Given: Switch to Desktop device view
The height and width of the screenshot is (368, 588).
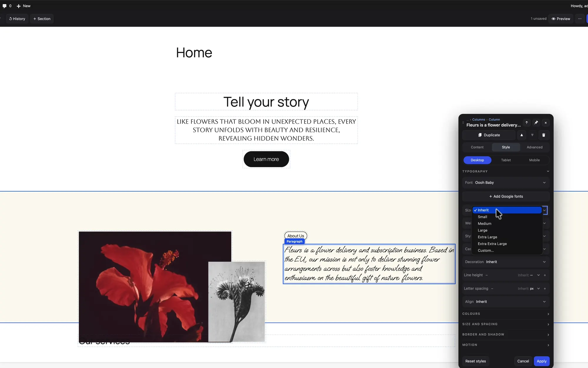Looking at the screenshot, I should [x=477, y=160].
